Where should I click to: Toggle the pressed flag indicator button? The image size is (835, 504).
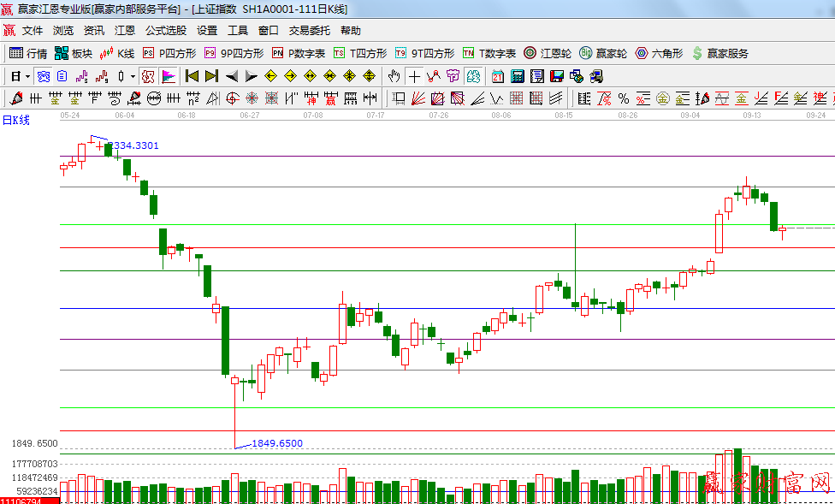168,76
